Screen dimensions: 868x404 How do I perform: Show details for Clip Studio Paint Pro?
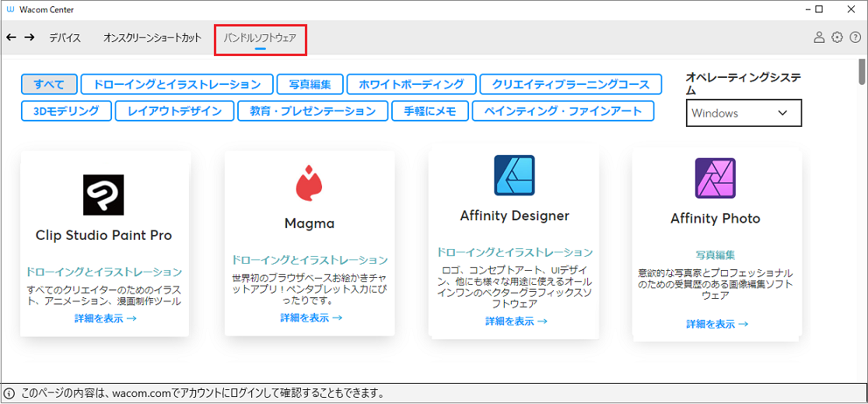(x=105, y=318)
